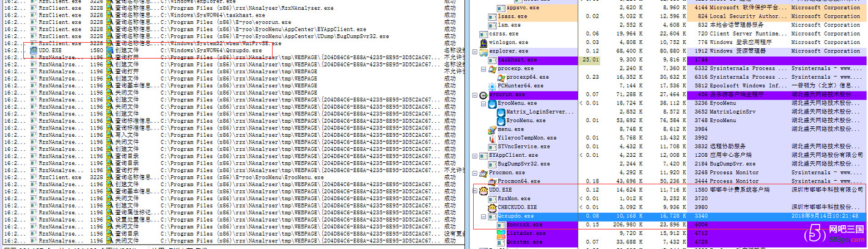868x249 pixels.
Task: Collapse the explorer.exe tree node
Action: coord(476,51)
